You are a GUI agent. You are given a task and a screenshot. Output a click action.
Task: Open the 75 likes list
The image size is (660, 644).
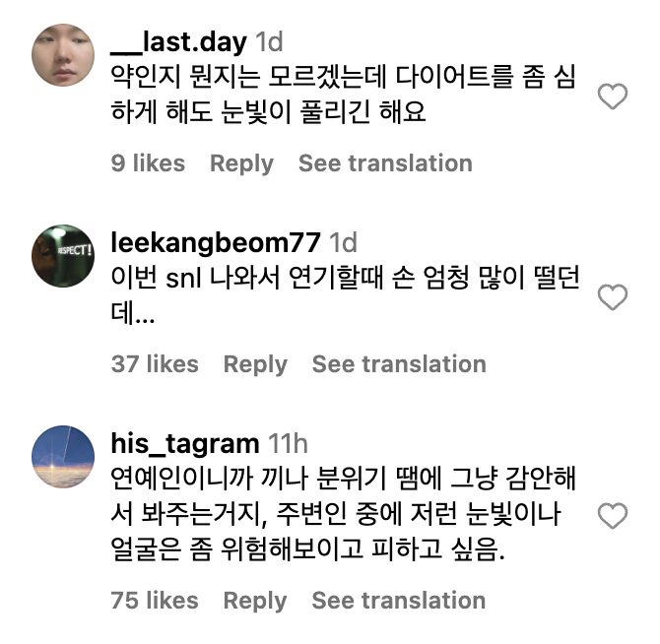(x=155, y=601)
